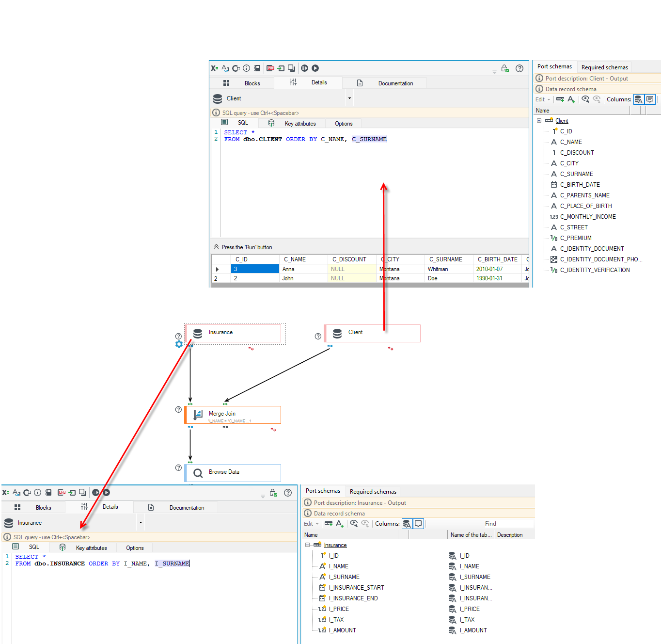Viewport: 661px width, 644px height.
Task: Click the Run play icon in Client panel toolbar
Action: pos(315,68)
